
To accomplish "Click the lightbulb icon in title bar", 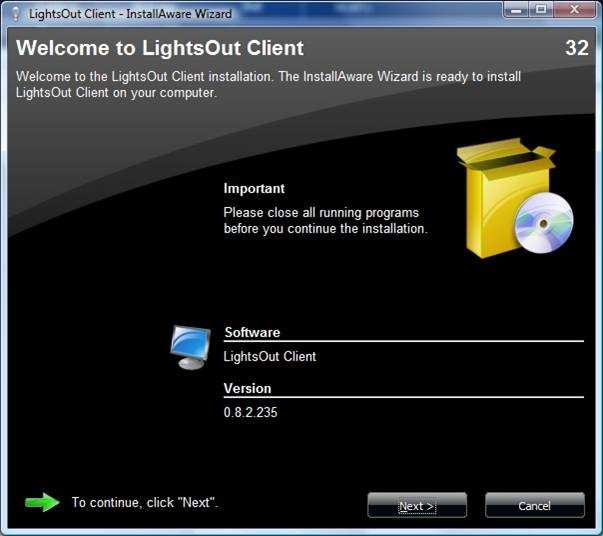I will (15, 13).
